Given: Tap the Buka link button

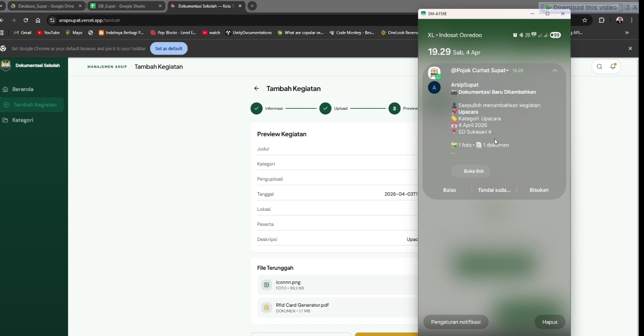Looking at the screenshot, I should (474, 171).
